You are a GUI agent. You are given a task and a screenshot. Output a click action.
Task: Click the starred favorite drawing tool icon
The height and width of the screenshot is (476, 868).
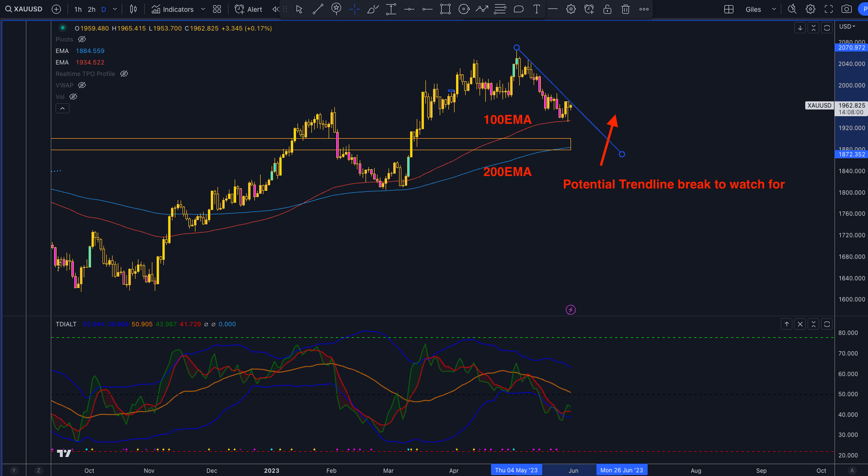pos(336,9)
